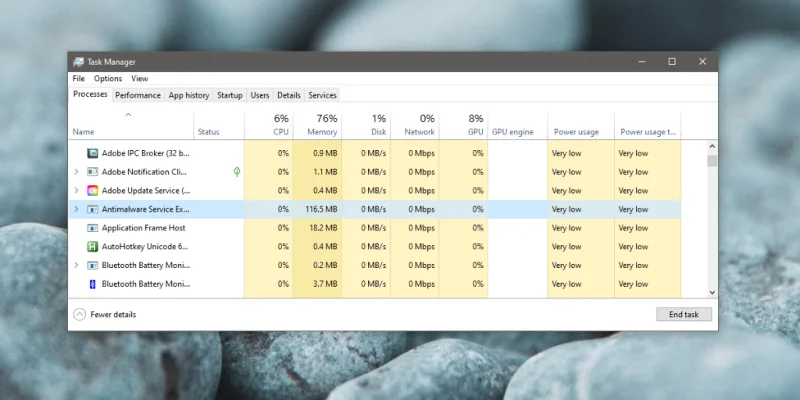Viewport: 800px width, 400px height.
Task: Sort by the Disk column header
Action: [366, 125]
